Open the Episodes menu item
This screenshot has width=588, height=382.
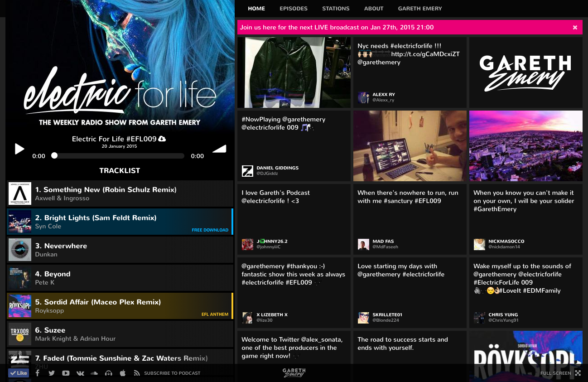[x=294, y=8]
